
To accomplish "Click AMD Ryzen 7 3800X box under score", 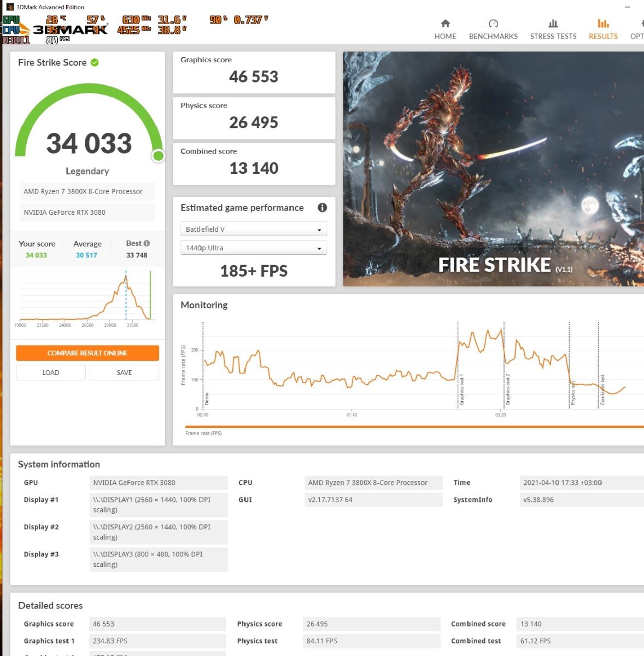I will pos(87,191).
